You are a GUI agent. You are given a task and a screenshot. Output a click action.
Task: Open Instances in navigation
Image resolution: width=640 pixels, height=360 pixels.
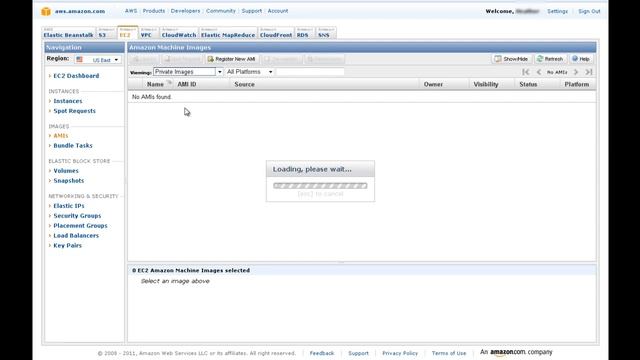point(68,101)
